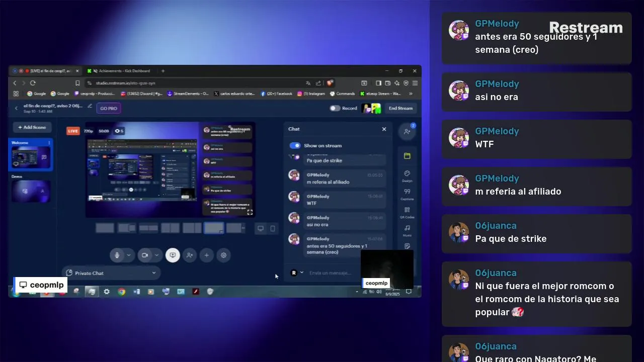Toggle Show on stream switch
The height and width of the screenshot is (362, 644).
click(x=295, y=145)
